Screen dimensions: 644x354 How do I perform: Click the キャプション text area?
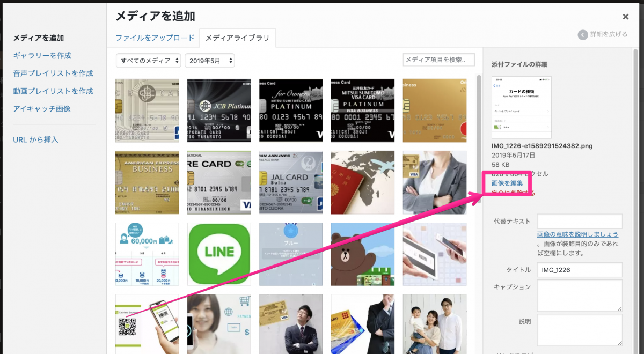(580, 296)
